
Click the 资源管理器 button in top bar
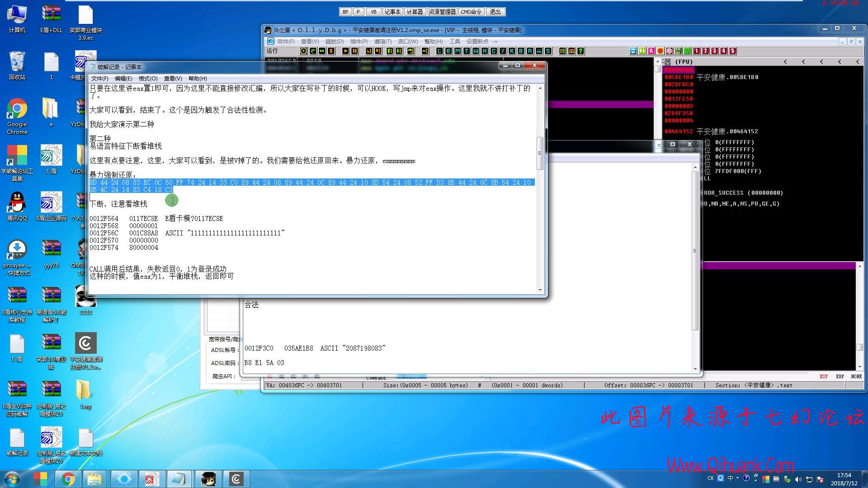pos(442,12)
